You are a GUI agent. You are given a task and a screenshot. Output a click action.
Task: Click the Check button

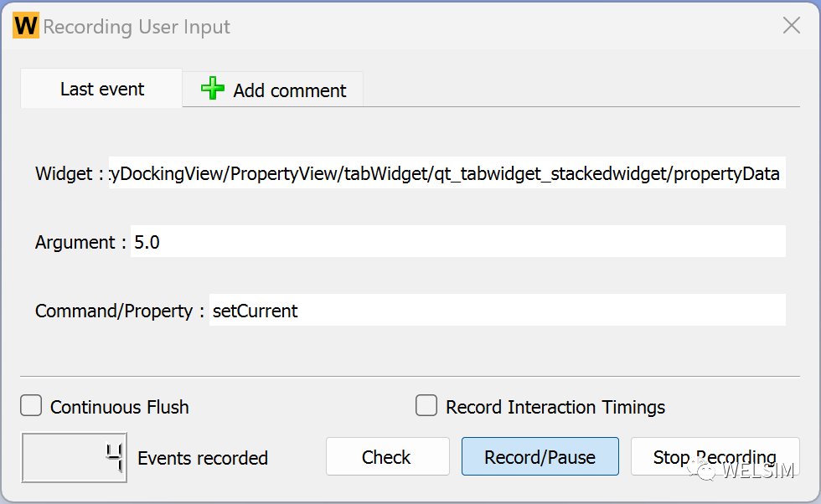coord(387,457)
